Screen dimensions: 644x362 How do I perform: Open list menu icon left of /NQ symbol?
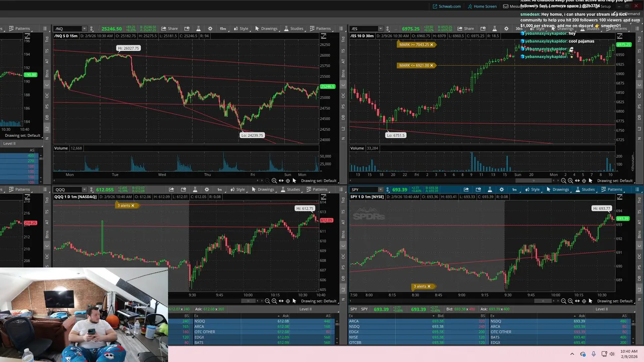(x=45, y=29)
